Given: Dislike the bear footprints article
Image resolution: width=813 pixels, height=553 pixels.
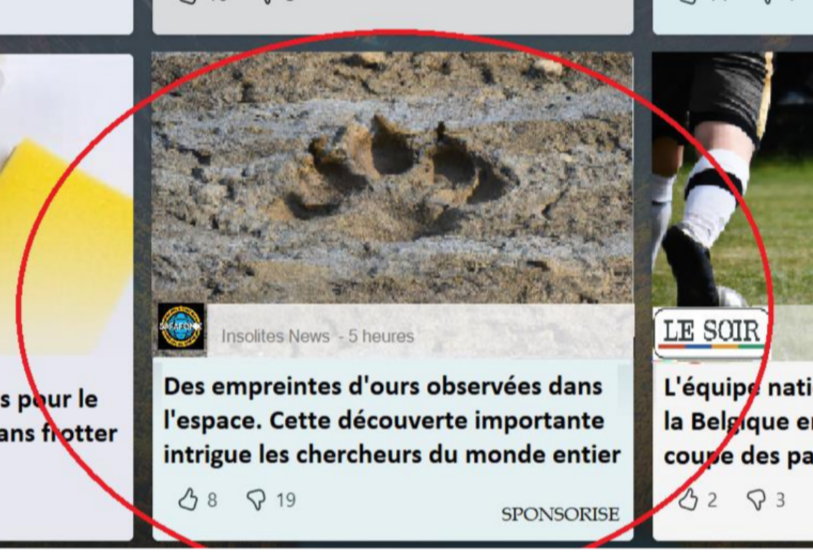Looking at the screenshot, I should coord(256,500).
